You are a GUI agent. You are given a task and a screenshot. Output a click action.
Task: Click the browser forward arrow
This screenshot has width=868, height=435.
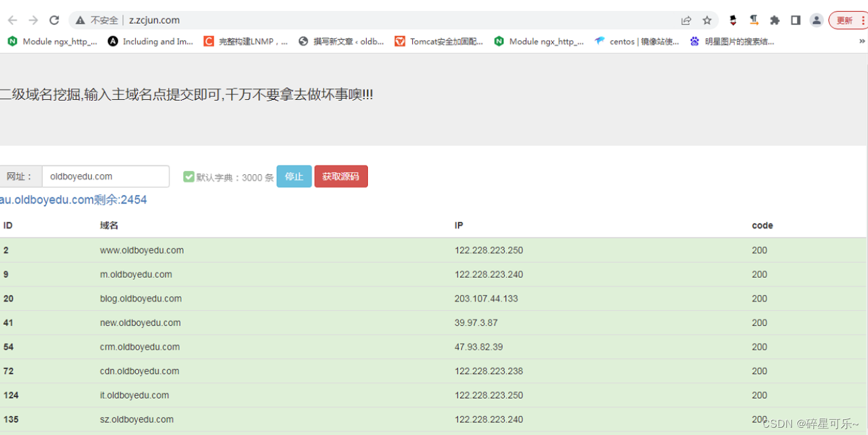tap(34, 20)
